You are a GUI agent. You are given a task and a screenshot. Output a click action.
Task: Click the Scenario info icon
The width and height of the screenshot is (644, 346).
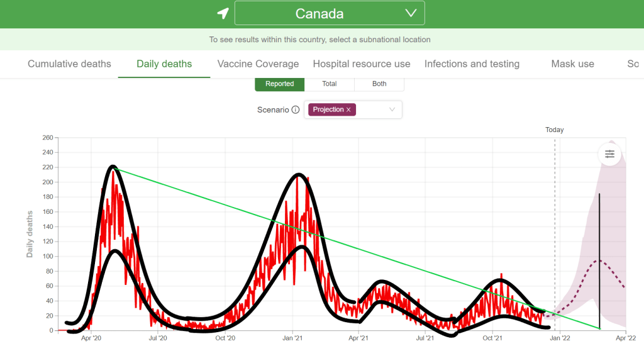296,109
